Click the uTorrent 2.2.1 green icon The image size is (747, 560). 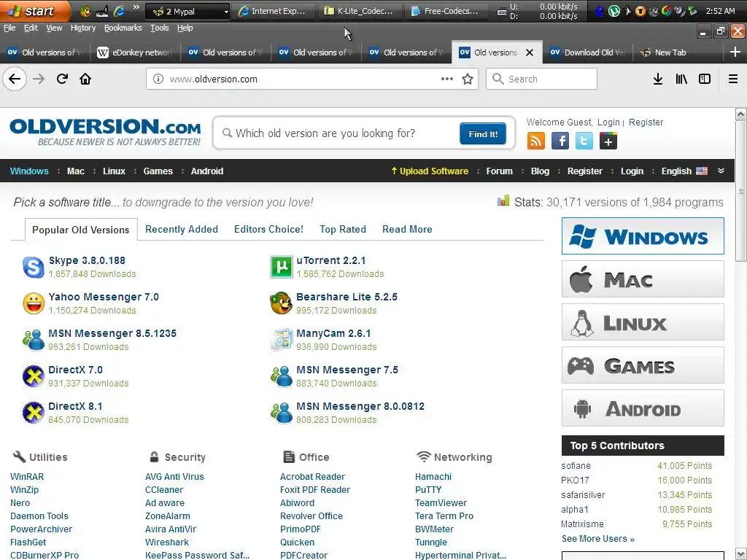[281, 267]
